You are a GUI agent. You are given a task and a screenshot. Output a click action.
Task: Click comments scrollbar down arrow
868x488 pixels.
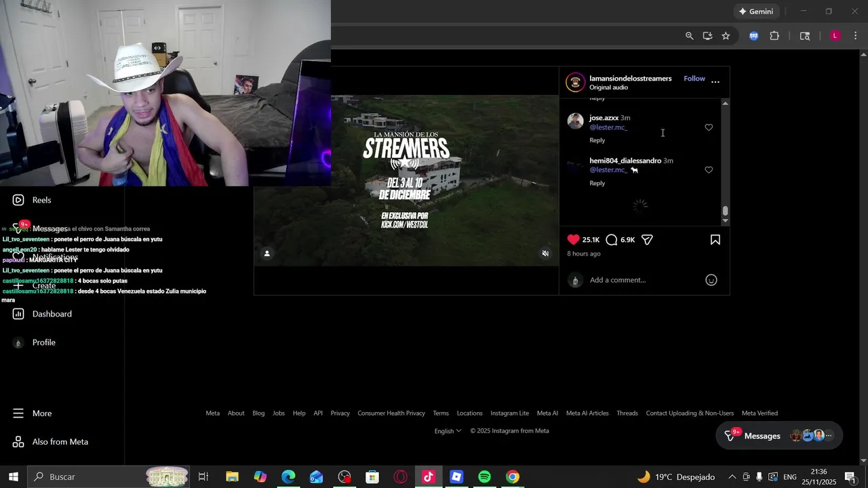coord(725,221)
